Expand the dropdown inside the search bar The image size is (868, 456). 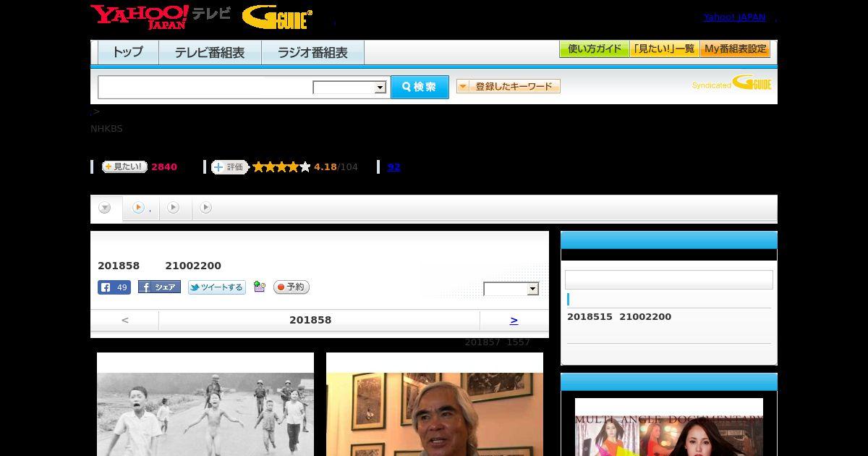[349, 88]
